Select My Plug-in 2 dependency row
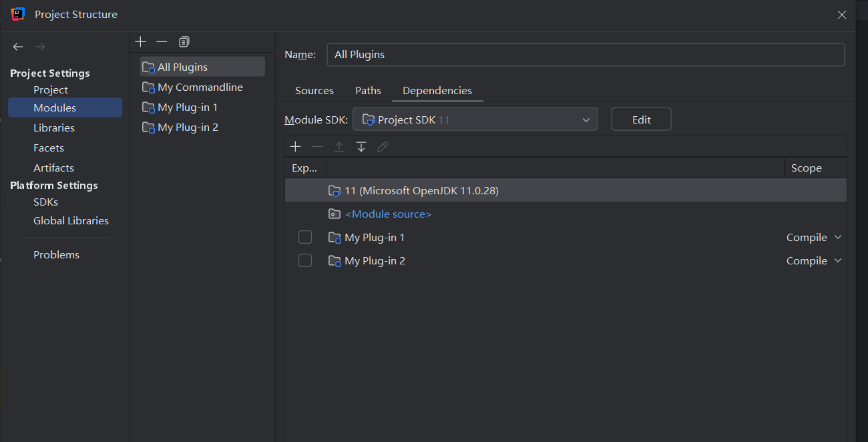Screen dimensions: 868x442 click(566, 260)
